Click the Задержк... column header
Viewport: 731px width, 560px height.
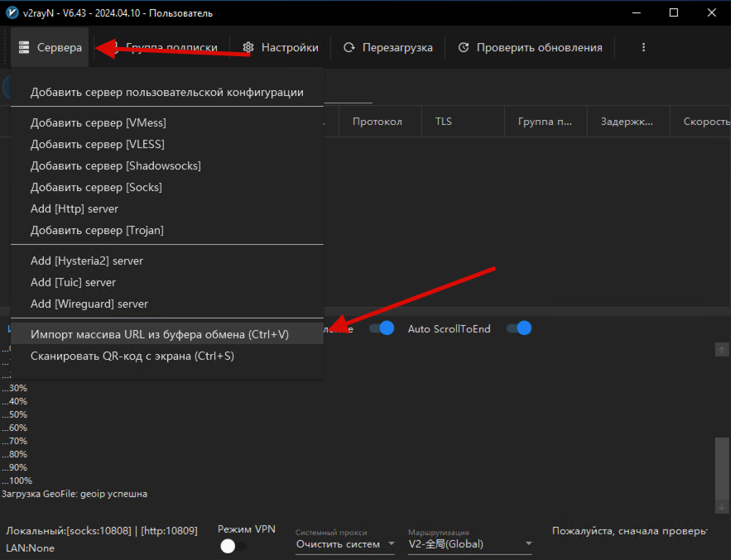(628, 121)
